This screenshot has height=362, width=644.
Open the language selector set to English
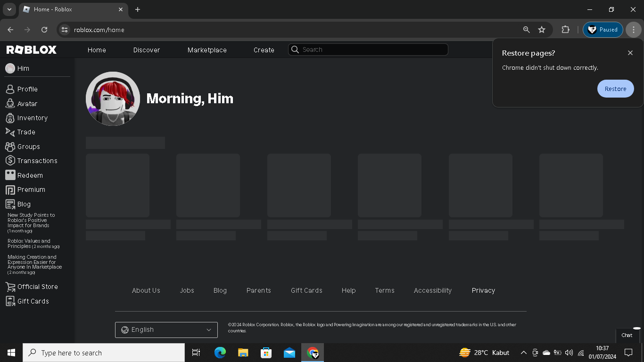click(x=166, y=330)
